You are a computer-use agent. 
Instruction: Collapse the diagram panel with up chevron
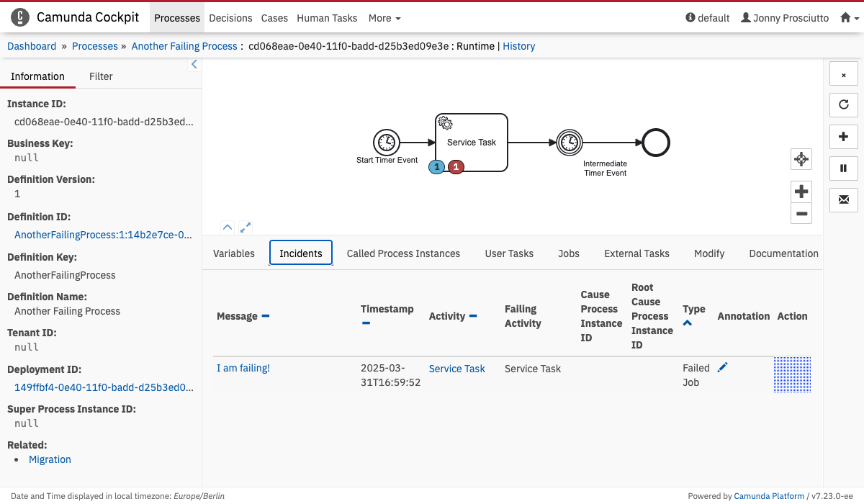coord(228,227)
